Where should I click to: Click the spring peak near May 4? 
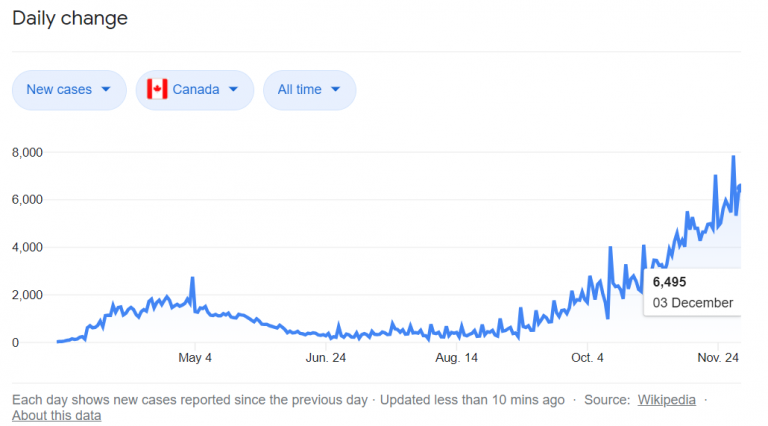click(x=192, y=278)
